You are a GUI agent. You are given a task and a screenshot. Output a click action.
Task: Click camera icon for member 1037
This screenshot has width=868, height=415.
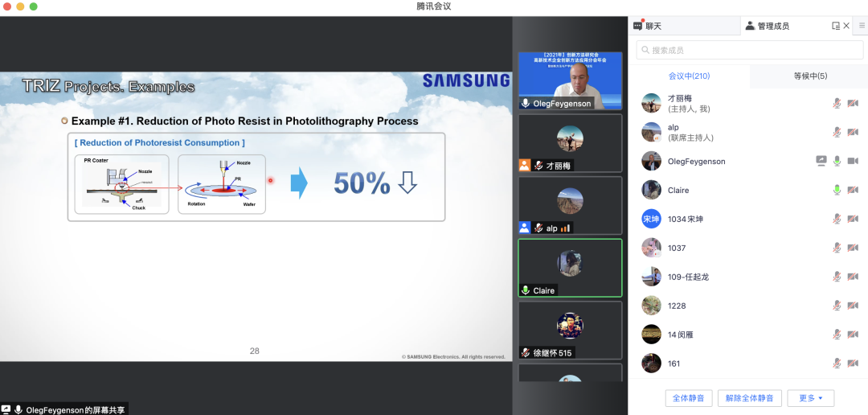[853, 248]
